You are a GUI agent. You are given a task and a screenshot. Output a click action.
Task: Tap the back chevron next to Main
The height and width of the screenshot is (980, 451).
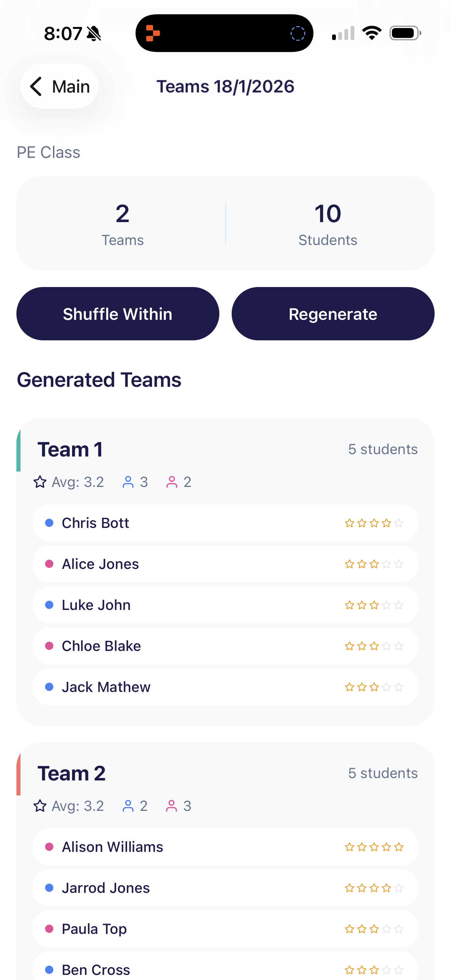[x=36, y=86]
